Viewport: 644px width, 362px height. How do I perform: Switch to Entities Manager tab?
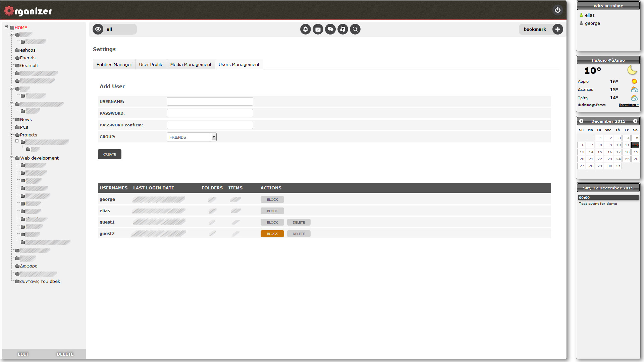point(114,64)
